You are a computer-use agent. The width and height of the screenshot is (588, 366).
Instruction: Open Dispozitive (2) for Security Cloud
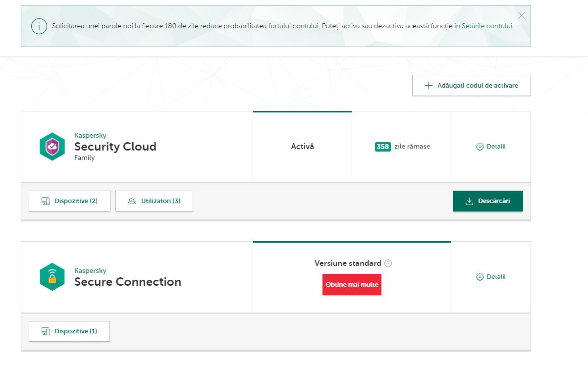69,201
